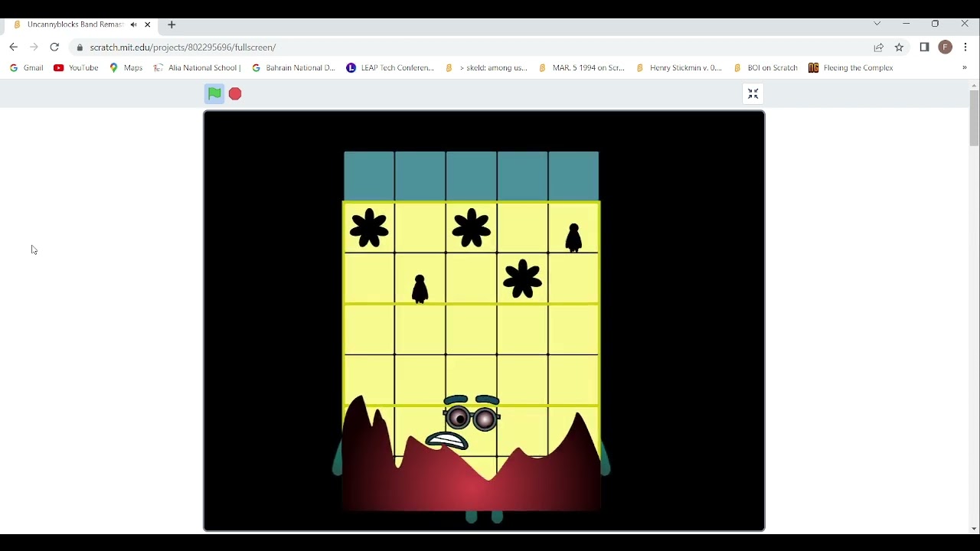Open Alia National School bookmark
This screenshot has width=980, height=551.
pos(197,67)
